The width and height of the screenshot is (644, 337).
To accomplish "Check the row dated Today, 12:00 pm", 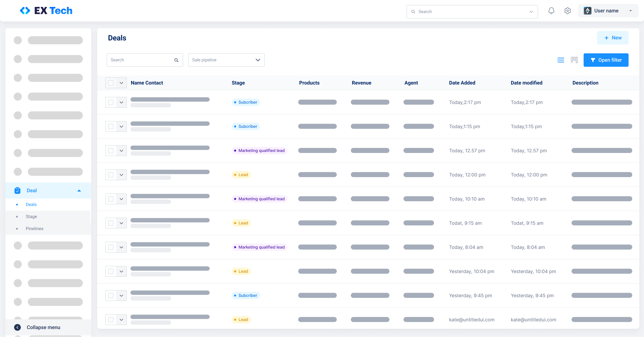I will tap(111, 175).
